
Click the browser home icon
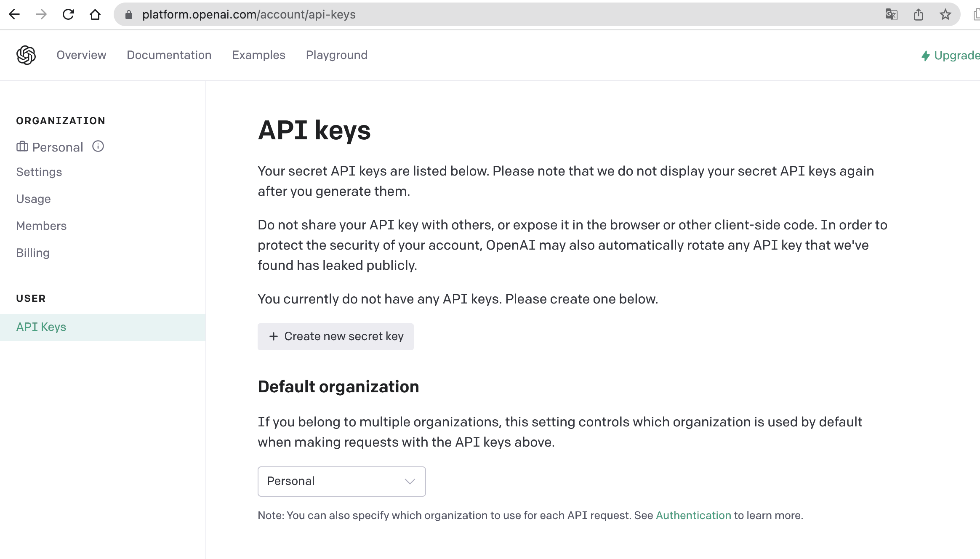tap(95, 14)
